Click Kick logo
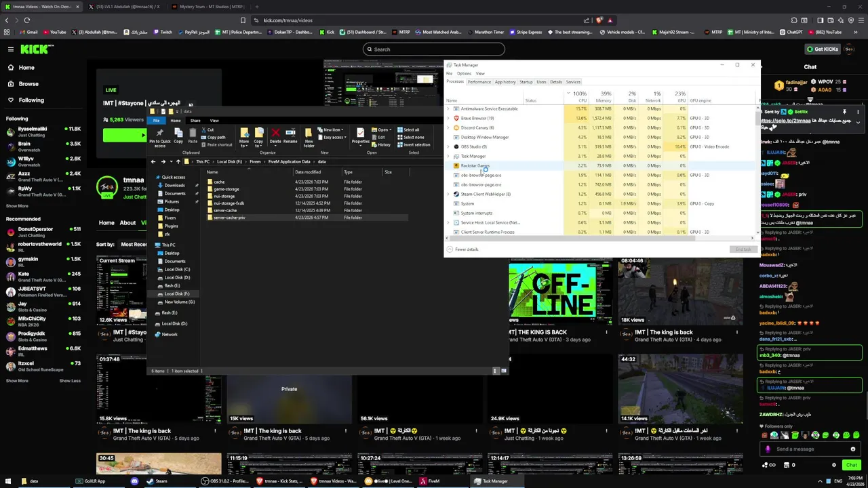The image size is (868, 488). tap(33, 49)
